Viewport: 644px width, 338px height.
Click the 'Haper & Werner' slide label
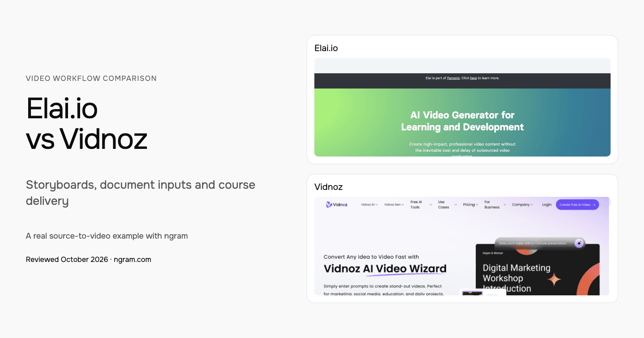click(x=493, y=253)
